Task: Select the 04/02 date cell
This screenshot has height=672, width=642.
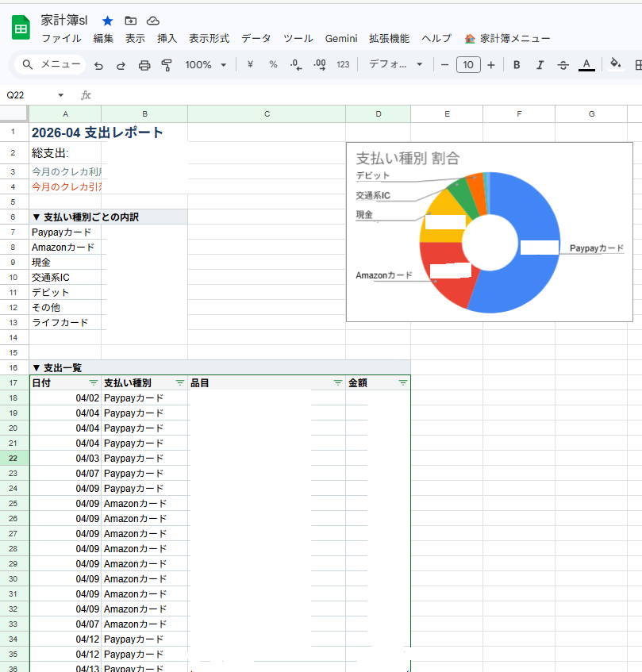Action: [x=65, y=397]
